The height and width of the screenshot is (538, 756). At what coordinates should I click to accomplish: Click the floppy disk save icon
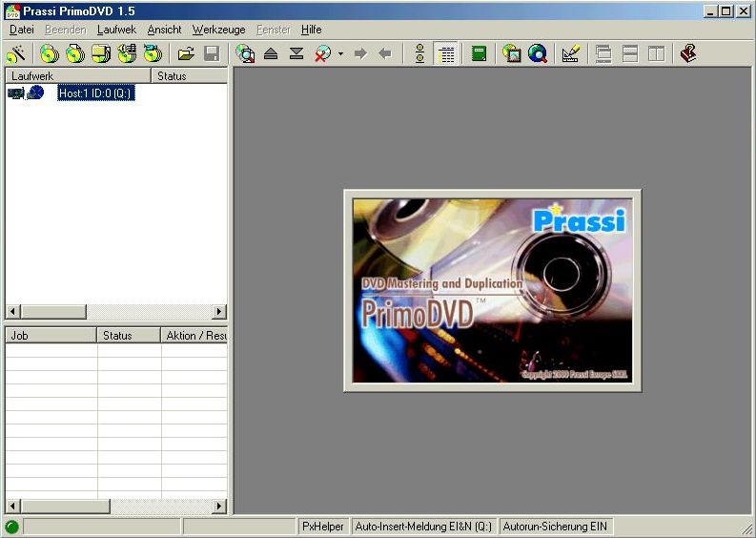(x=212, y=53)
